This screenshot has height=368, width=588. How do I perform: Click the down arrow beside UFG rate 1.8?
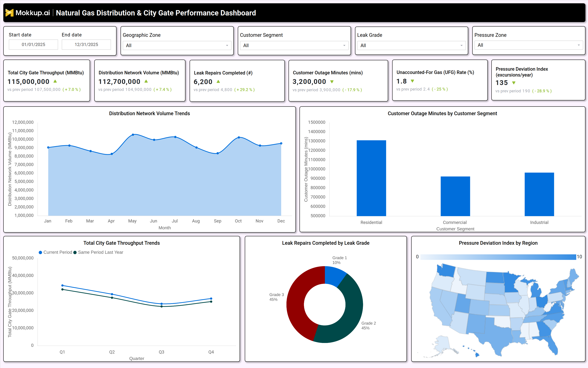[x=412, y=81]
